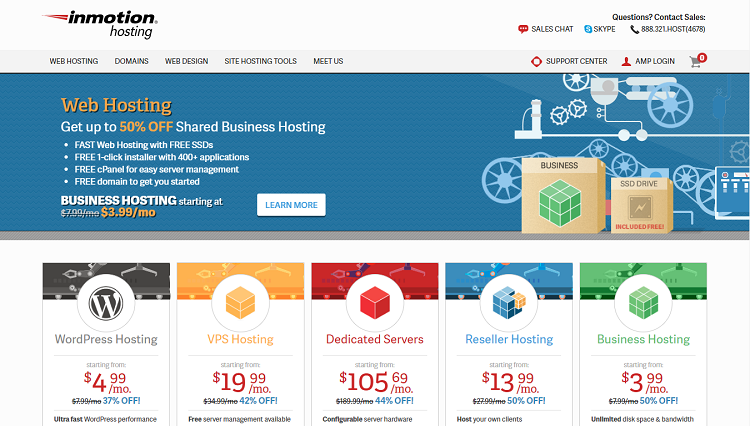750x426 pixels.
Task: Click the blue Reseller Hosting cube icon
Action: [x=508, y=302]
